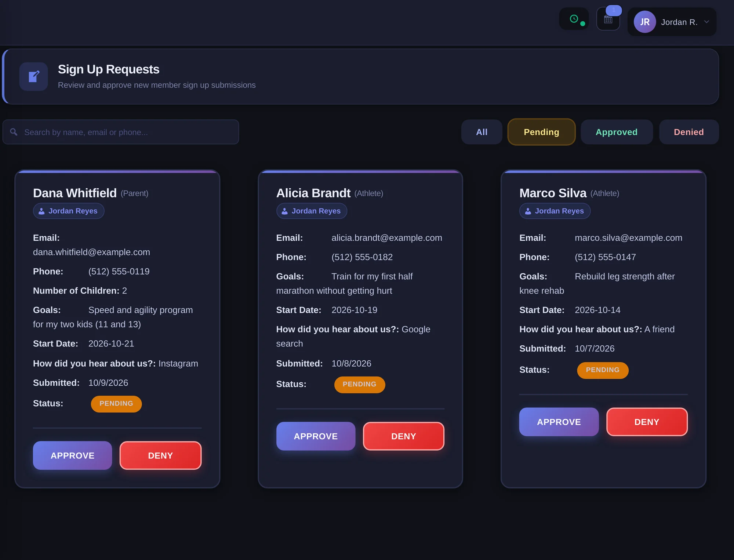
Task: Click Marco Silva's PENDING status badge
Action: (x=603, y=370)
